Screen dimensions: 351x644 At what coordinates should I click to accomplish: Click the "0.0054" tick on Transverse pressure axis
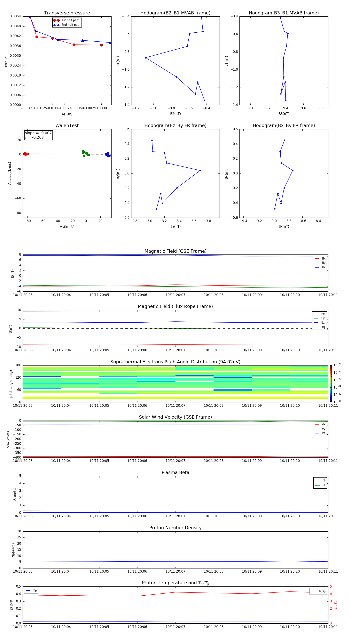(15, 16)
